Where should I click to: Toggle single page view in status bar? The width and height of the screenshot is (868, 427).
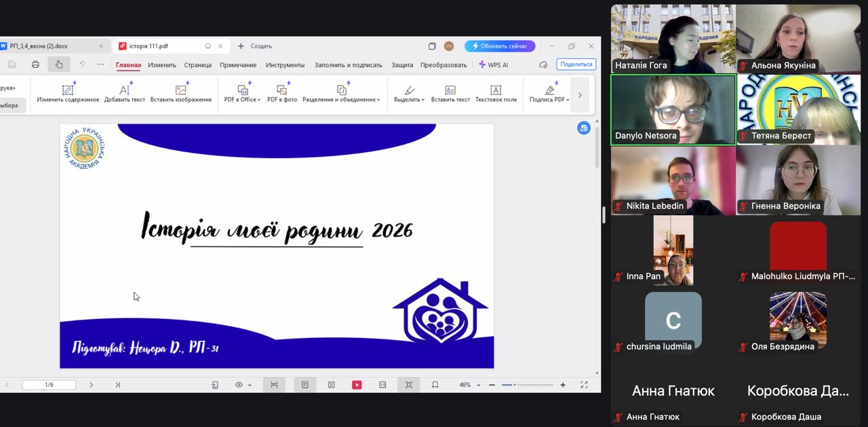coord(305,385)
